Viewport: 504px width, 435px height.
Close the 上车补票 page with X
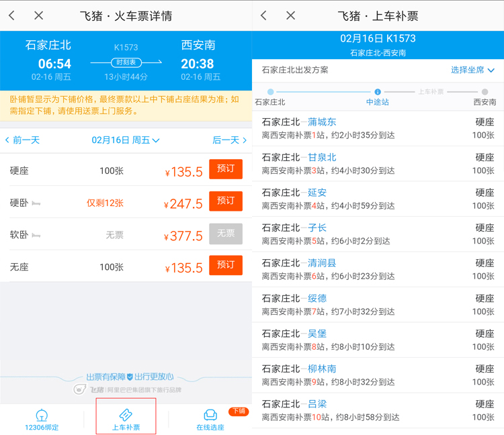290,15
